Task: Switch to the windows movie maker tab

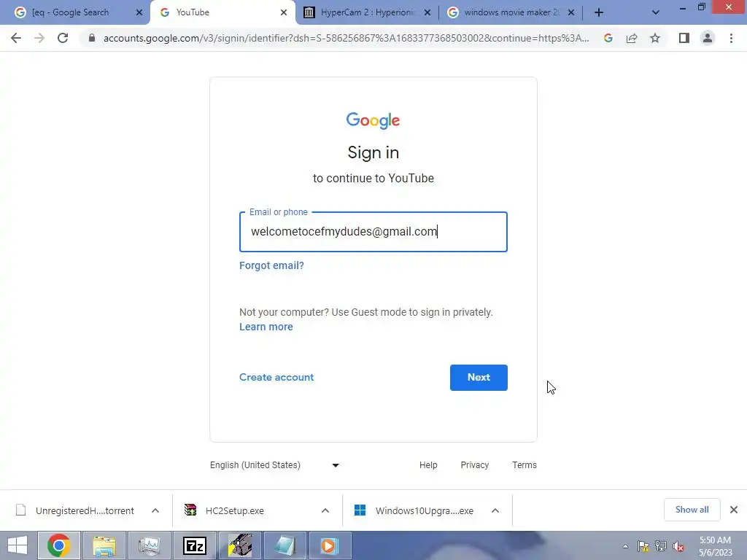Action: pos(511,12)
